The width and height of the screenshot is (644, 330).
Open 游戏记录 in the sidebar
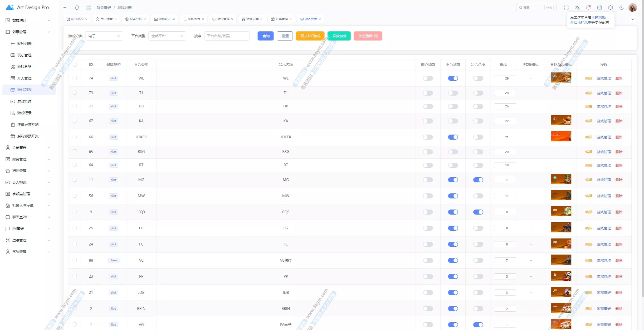(x=24, y=113)
